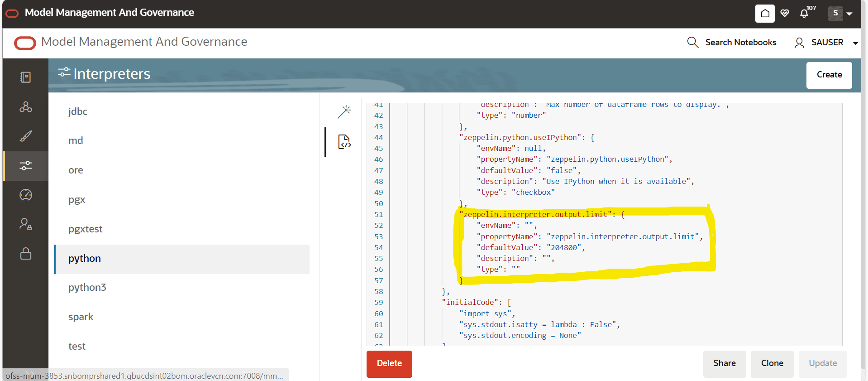This screenshot has height=381, width=868.
Task: Click line number 51 in gutter
Action: pyautogui.click(x=379, y=214)
